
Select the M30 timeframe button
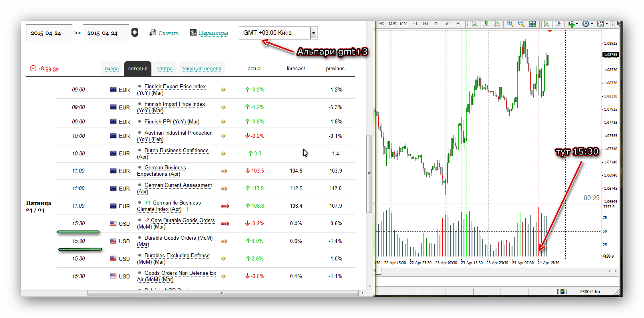[403, 24]
